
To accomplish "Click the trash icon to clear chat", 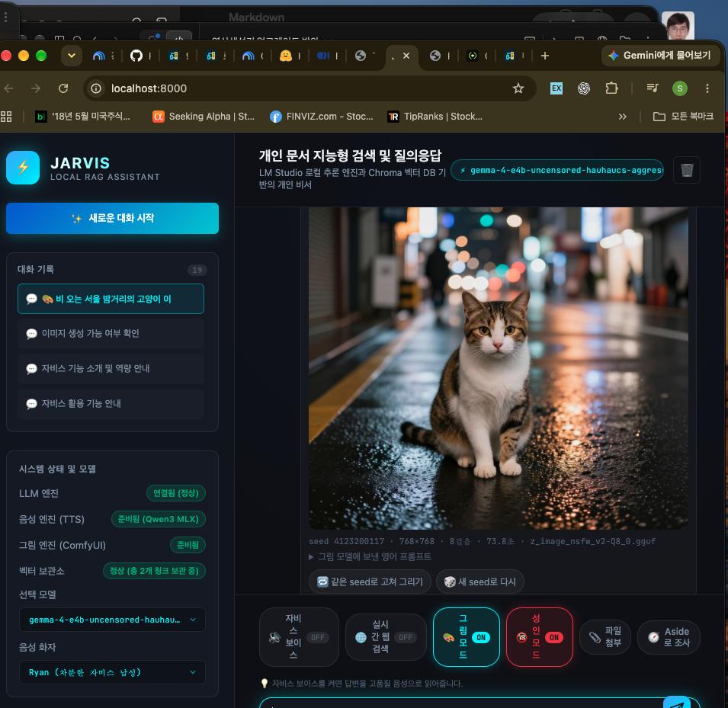I will point(687,170).
